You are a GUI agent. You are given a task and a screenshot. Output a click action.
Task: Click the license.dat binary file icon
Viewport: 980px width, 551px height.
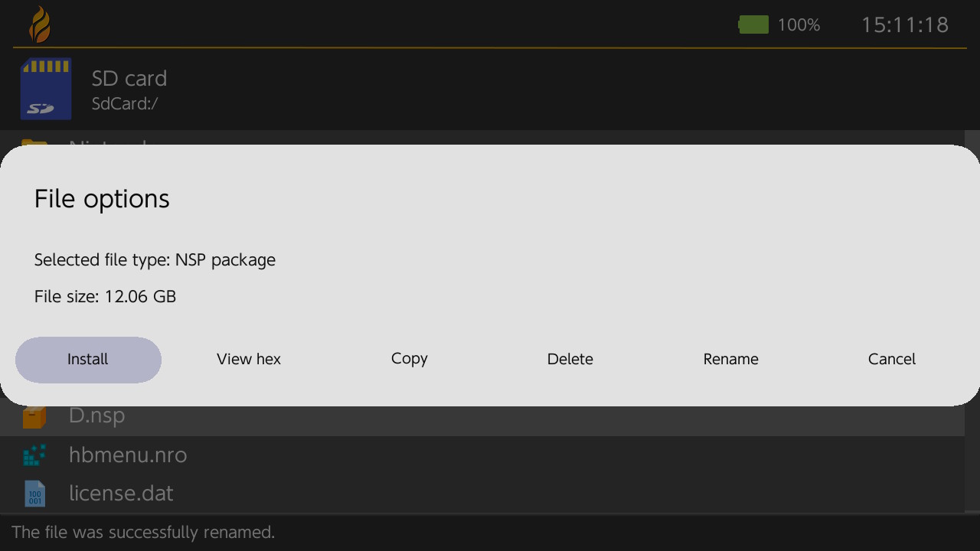(34, 494)
